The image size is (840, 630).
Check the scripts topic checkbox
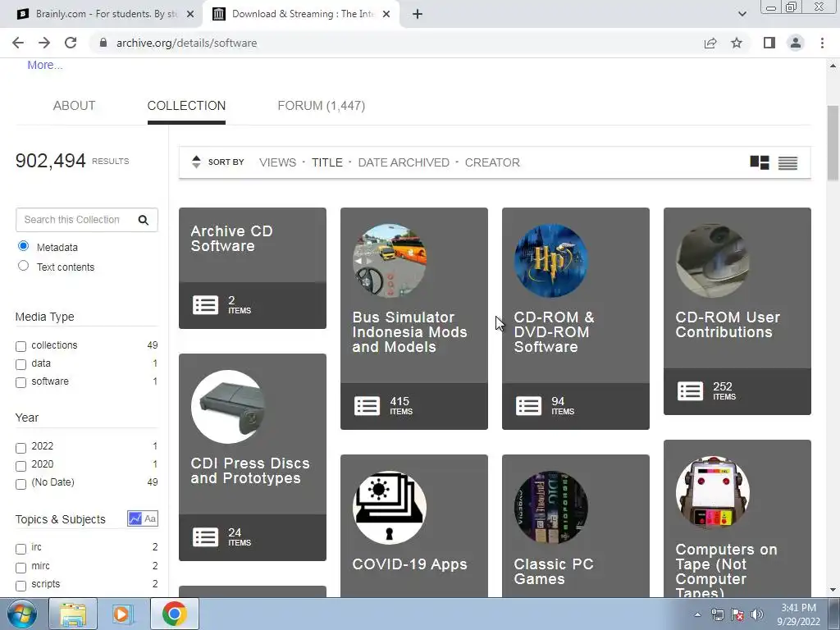click(x=21, y=586)
